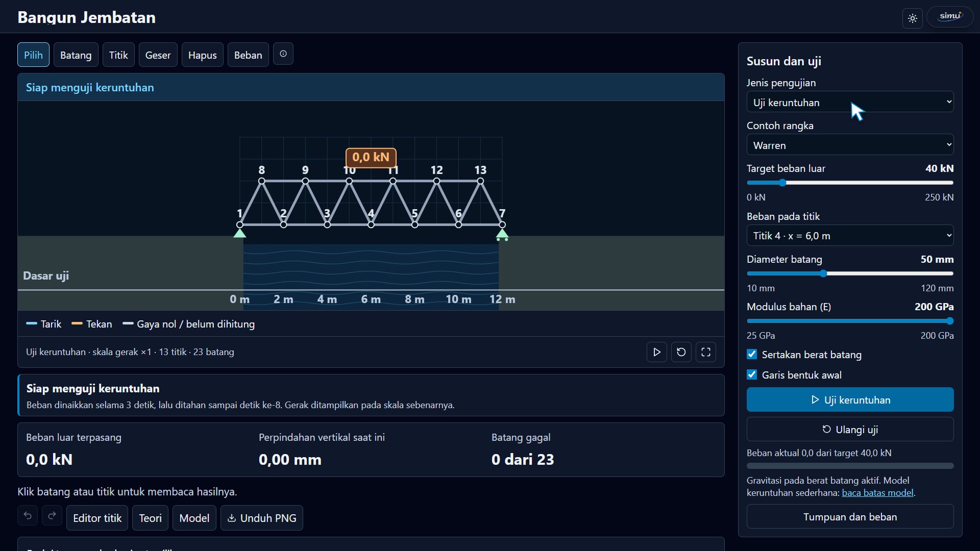Screen dimensions: 980x551
Task: Click the right roller support triangle
Action: click(x=502, y=234)
